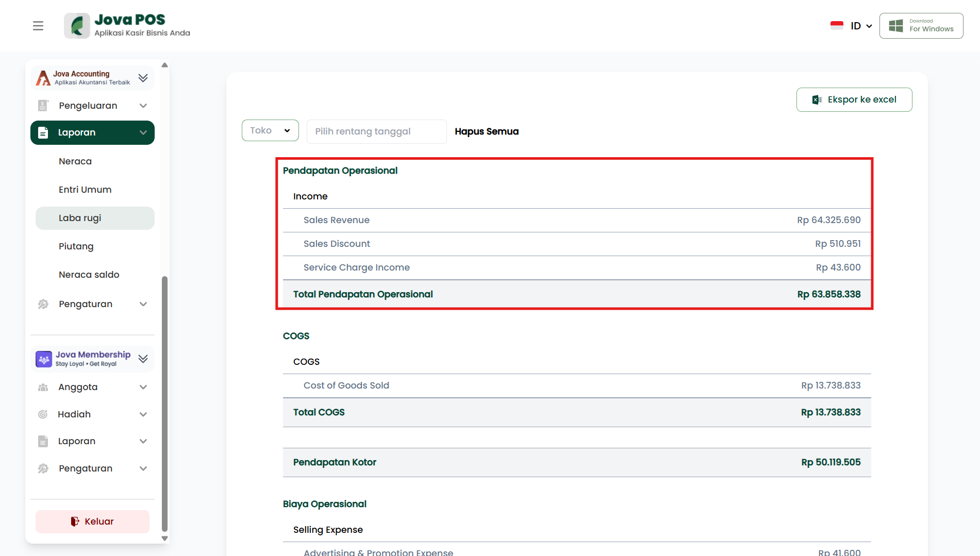Collapse the Jova Membership section

point(143,359)
